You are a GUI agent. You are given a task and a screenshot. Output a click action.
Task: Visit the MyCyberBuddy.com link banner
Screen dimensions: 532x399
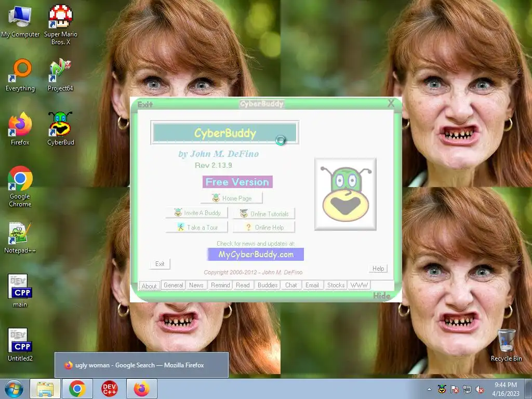[256, 255]
